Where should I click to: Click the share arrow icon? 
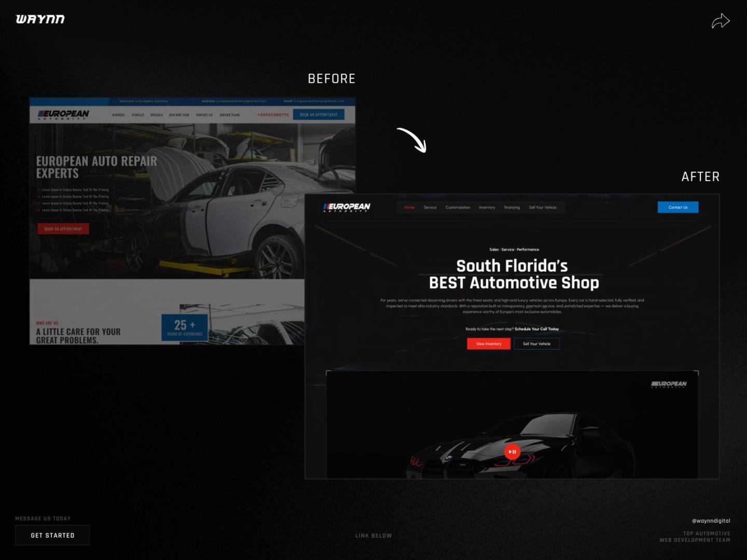point(721,21)
